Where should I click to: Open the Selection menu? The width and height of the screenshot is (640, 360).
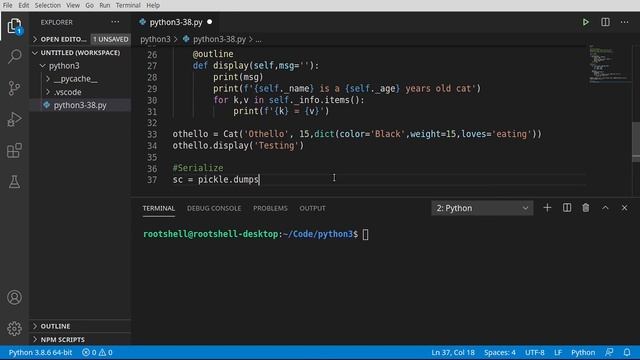[x=47, y=5]
